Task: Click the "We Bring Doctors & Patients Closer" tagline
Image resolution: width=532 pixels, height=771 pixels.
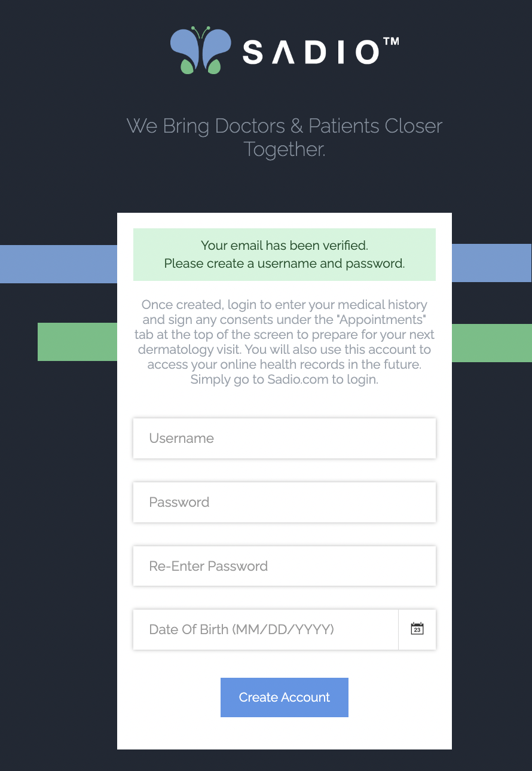Action: point(285,126)
